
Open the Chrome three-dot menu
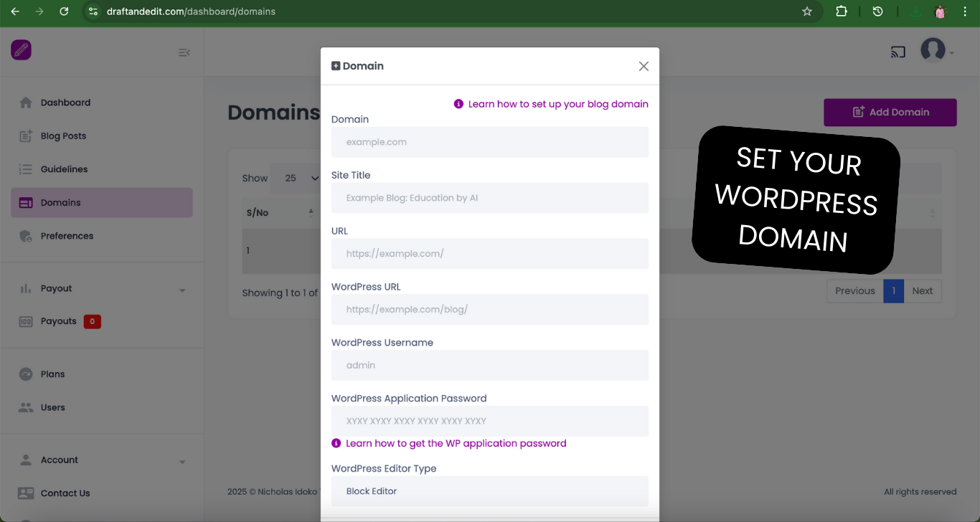pyautogui.click(x=966, y=11)
